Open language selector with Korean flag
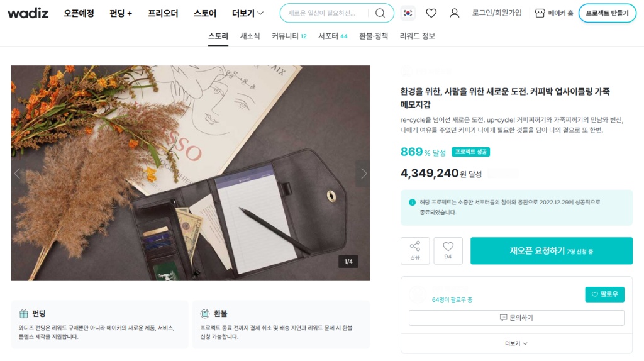This screenshot has height=361, width=644. click(408, 13)
